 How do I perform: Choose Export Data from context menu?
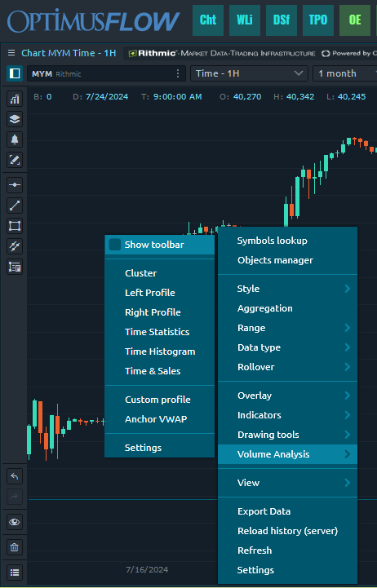[288, 511]
